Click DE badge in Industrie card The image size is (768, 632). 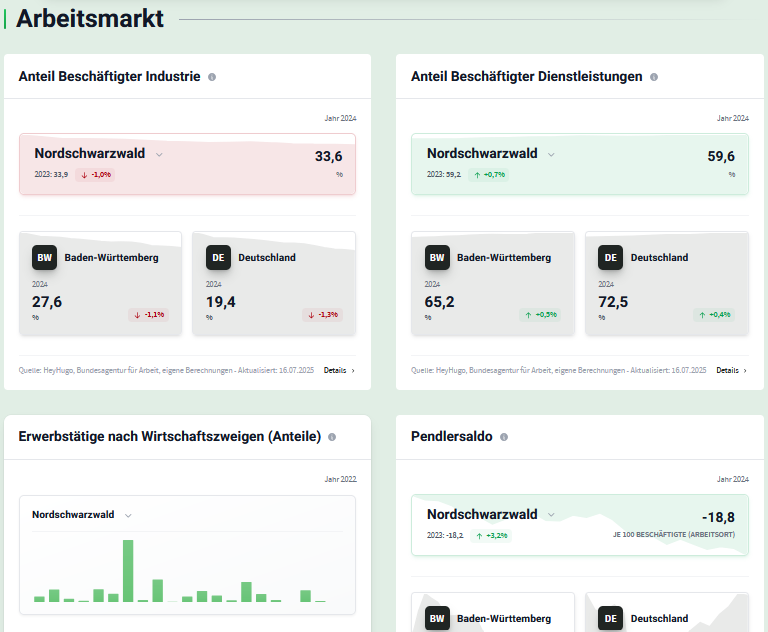tap(218, 257)
